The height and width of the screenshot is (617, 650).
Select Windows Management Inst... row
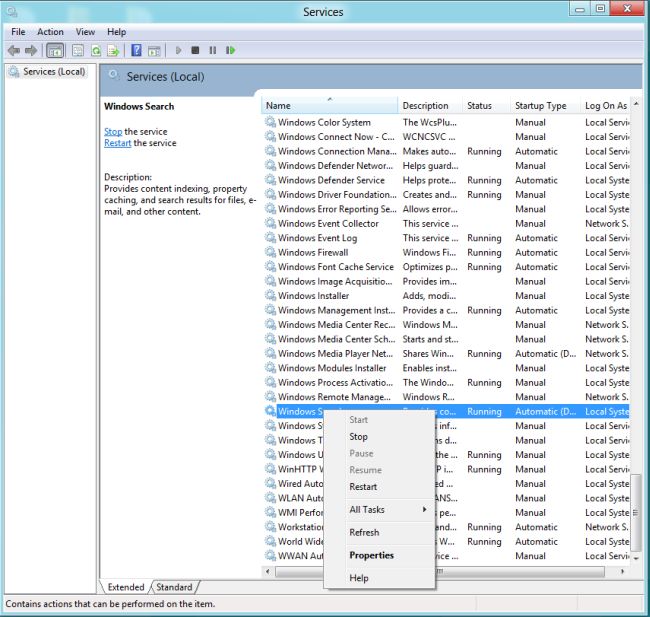point(447,310)
